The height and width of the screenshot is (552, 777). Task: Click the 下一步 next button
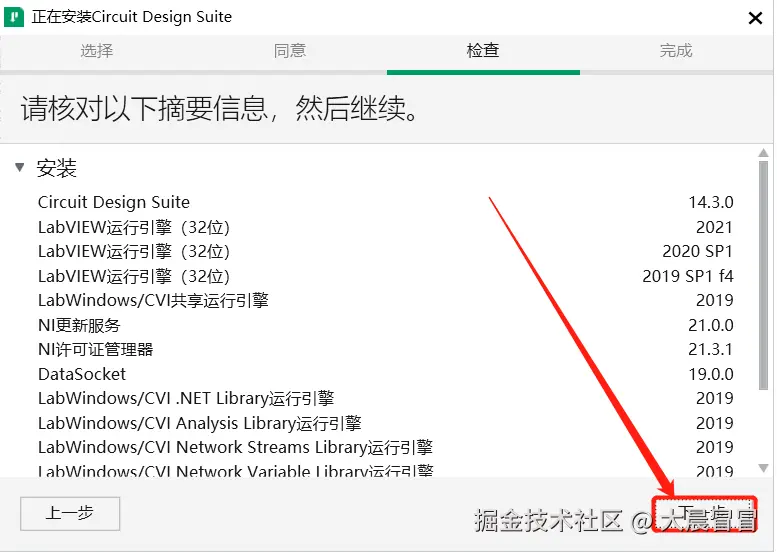pos(705,514)
